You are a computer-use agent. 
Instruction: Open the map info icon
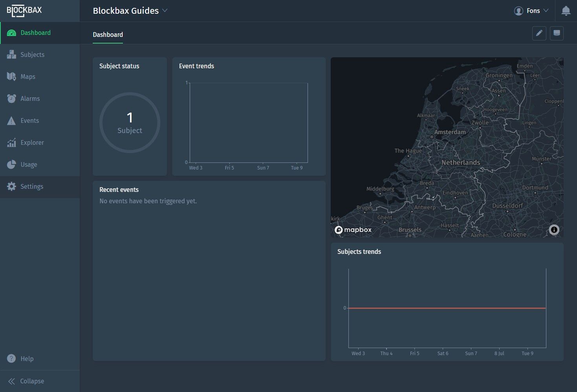[x=554, y=230]
